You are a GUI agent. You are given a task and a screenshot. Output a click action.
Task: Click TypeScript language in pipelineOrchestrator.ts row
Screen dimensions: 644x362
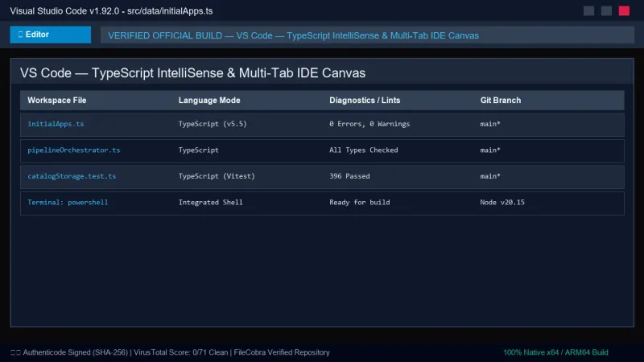(x=199, y=150)
